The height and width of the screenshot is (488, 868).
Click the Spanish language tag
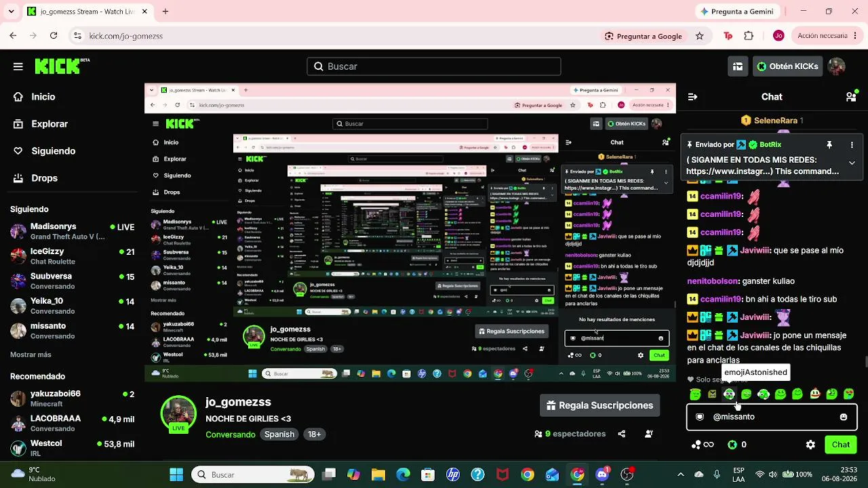[x=279, y=434]
